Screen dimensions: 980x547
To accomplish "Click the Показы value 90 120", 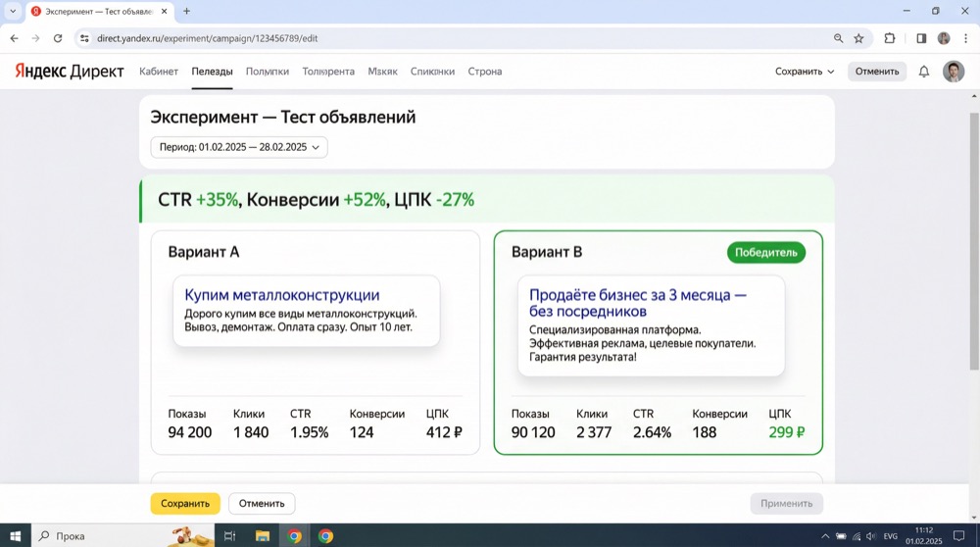I will pyautogui.click(x=533, y=432).
